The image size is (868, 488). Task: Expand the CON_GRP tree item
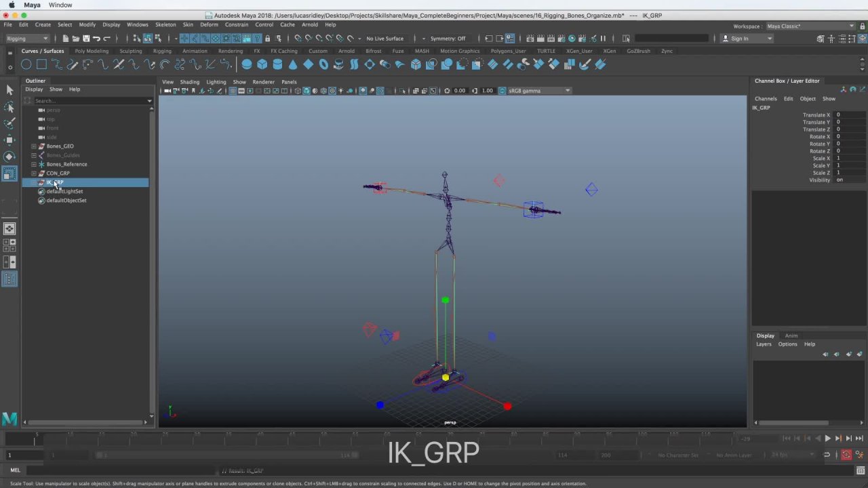[34, 174]
